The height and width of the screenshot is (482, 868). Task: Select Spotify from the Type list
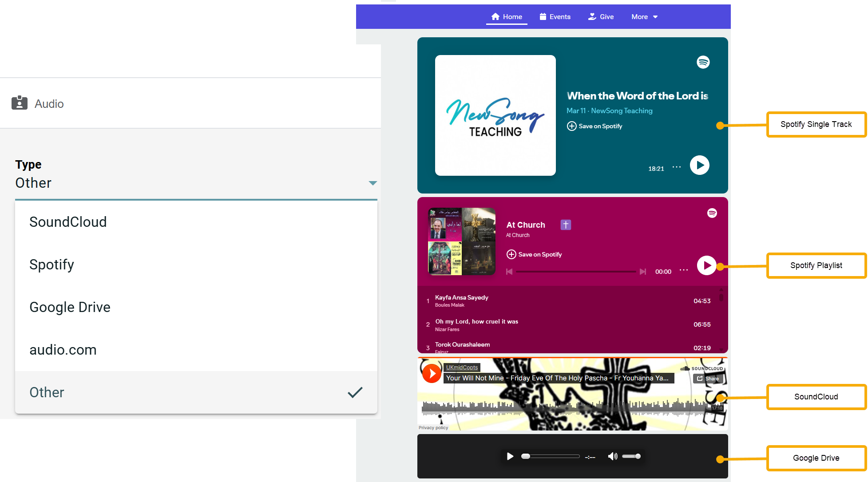(196, 265)
